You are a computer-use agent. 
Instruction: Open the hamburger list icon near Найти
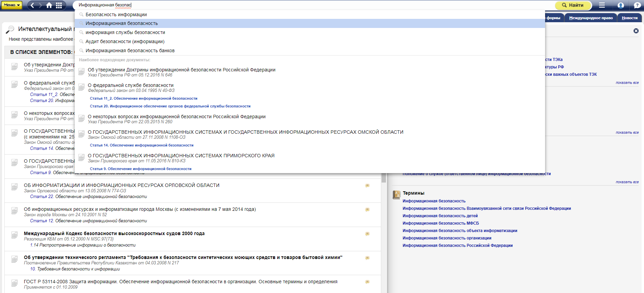(x=602, y=5)
